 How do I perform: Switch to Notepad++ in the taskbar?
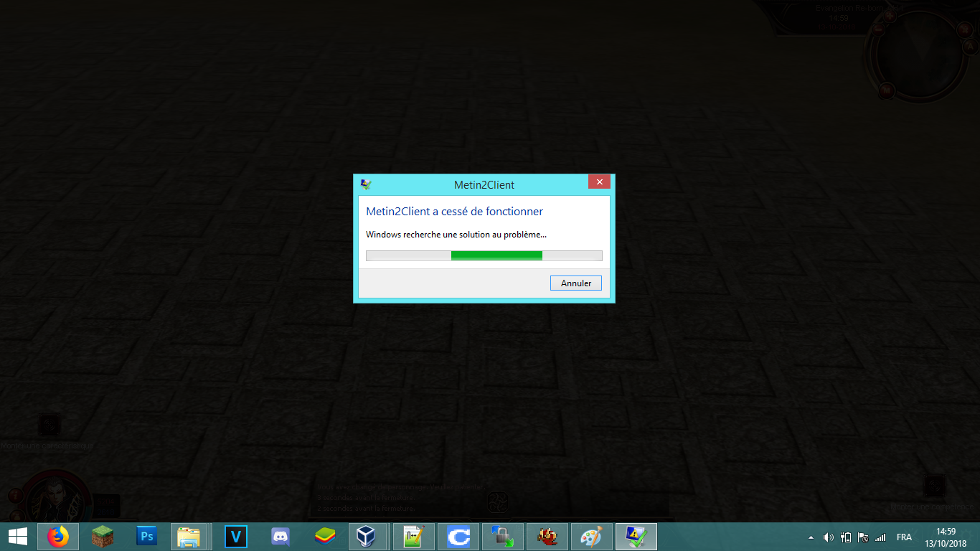pos(414,537)
